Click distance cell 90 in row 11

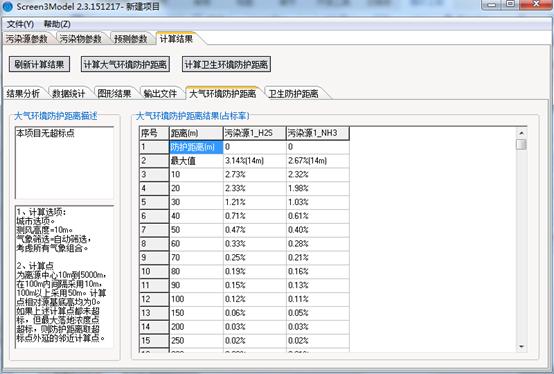tap(196, 285)
